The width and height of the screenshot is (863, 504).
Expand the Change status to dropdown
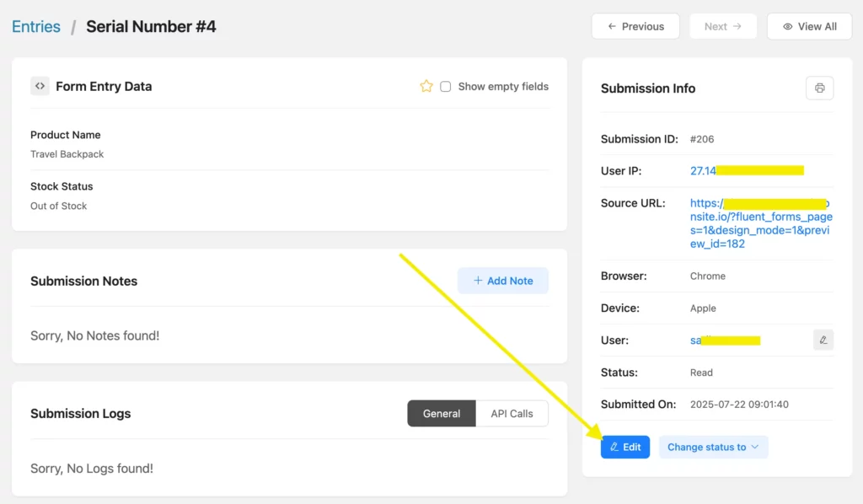click(x=713, y=447)
